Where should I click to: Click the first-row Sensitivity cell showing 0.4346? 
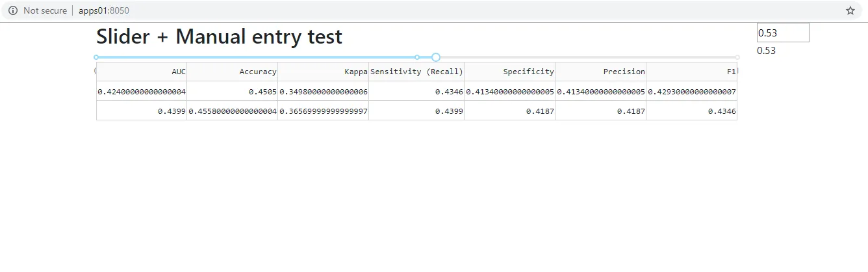416,92
